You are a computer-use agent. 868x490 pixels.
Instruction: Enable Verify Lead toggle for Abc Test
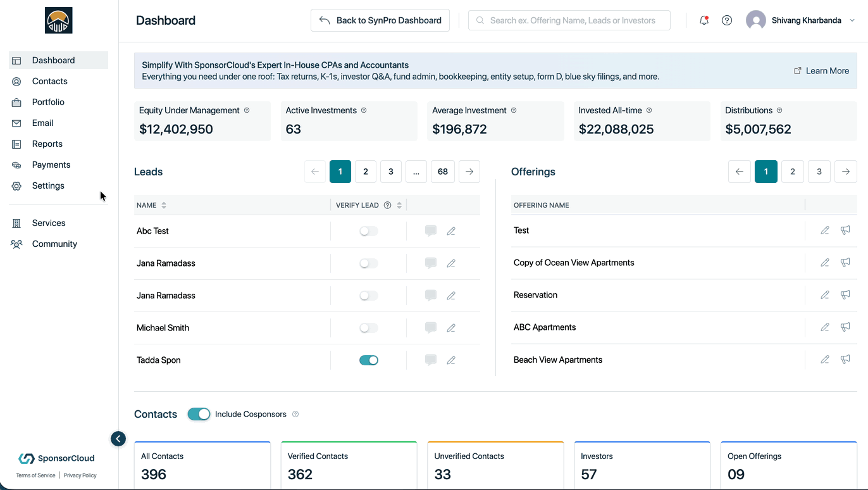(369, 231)
